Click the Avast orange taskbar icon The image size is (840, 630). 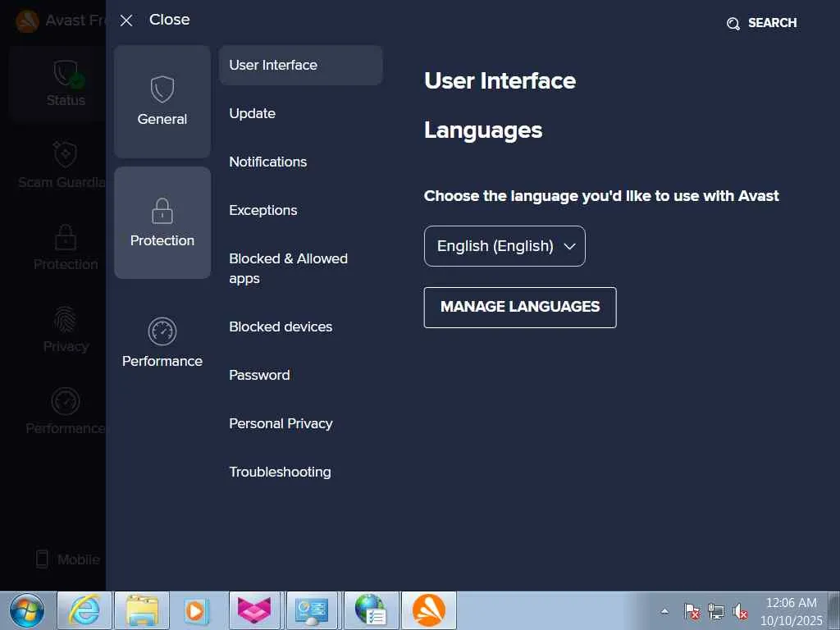pos(428,610)
